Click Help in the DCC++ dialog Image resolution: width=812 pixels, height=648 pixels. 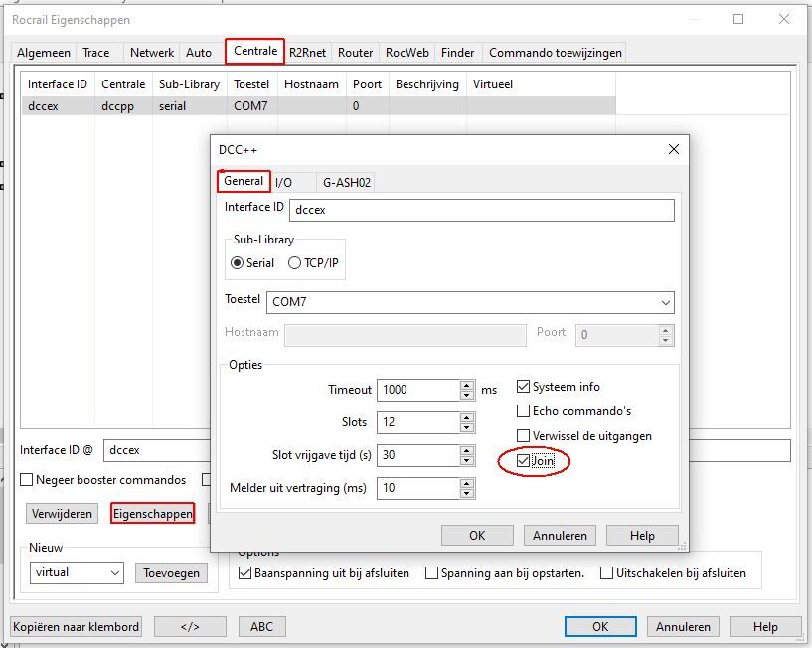coord(642,535)
